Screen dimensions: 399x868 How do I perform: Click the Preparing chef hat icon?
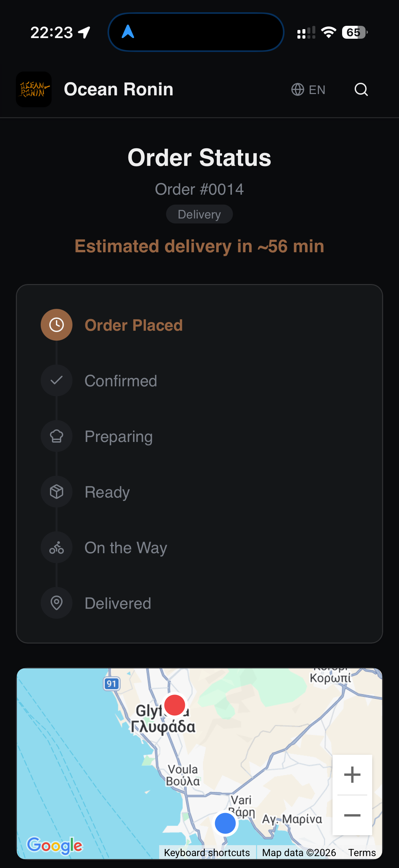tap(56, 436)
